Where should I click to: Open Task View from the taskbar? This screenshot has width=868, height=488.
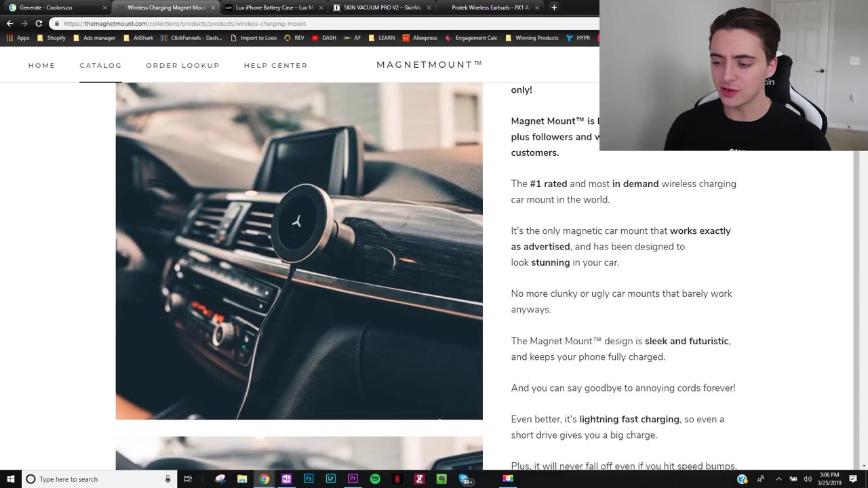(188, 479)
